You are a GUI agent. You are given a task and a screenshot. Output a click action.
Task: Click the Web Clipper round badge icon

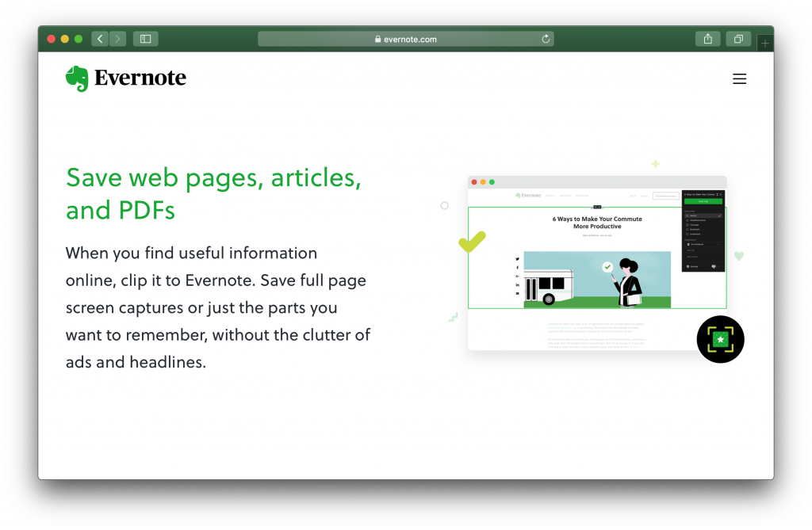pyautogui.click(x=720, y=340)
